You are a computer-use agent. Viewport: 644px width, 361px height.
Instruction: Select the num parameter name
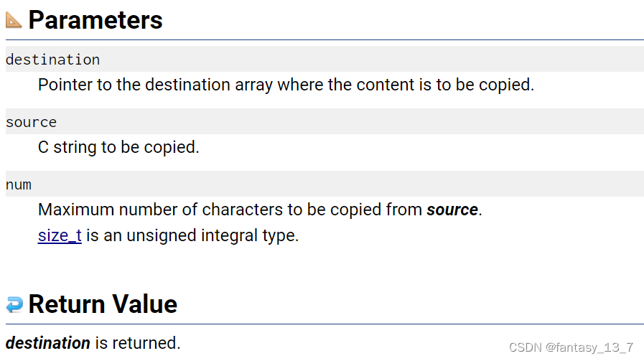tap(19, 185)
